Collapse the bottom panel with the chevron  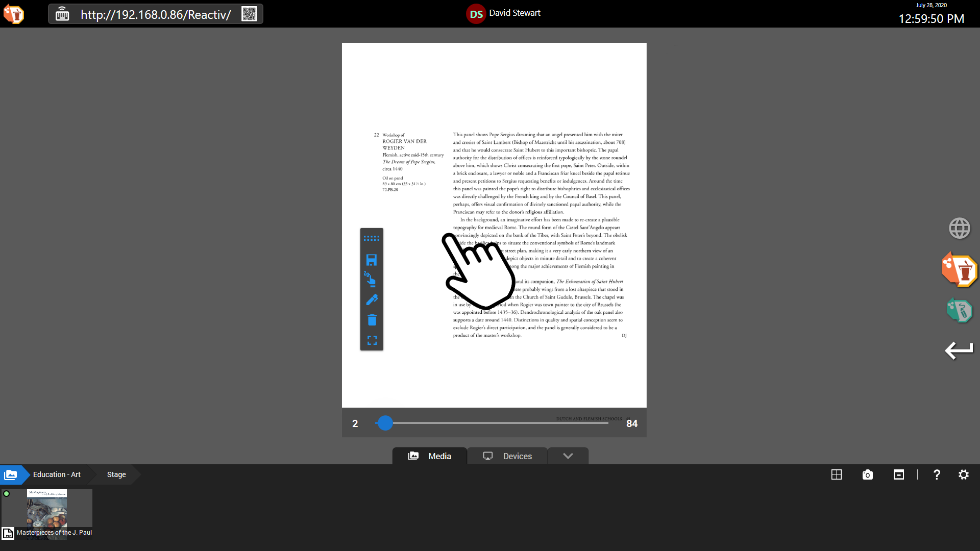point(568,456)
